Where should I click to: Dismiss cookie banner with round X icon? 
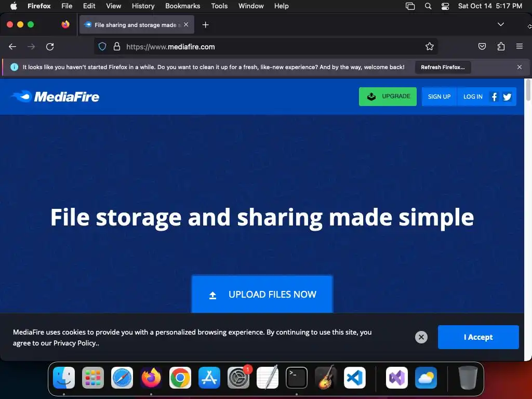[421, 337]
